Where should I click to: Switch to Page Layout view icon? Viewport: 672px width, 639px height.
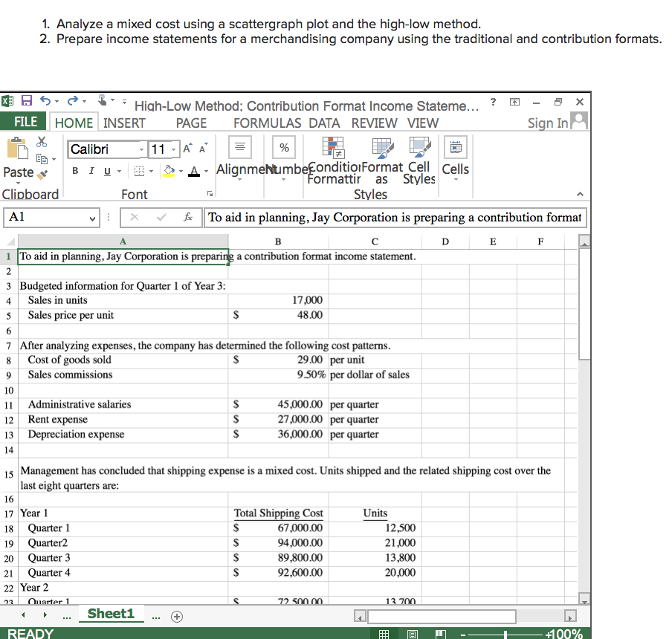(x=413, y=634)
